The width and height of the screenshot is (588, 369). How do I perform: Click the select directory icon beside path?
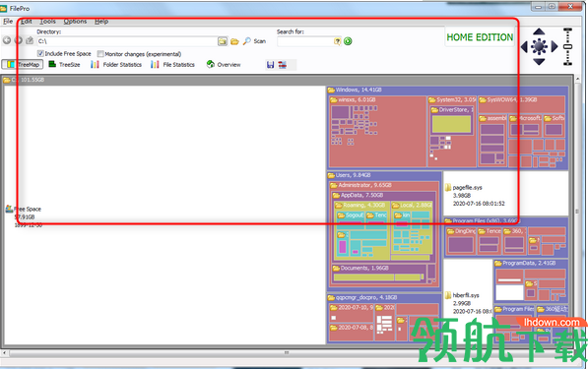point(223,41)
